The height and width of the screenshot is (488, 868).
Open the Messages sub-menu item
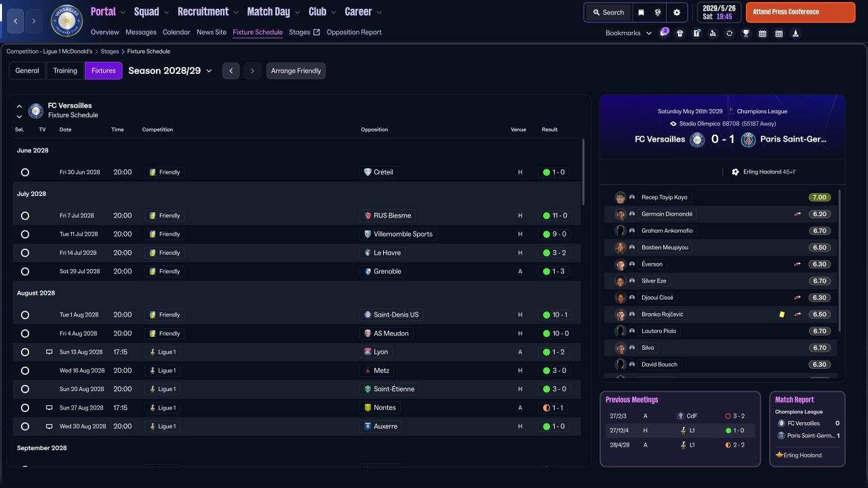coord(141,32)
